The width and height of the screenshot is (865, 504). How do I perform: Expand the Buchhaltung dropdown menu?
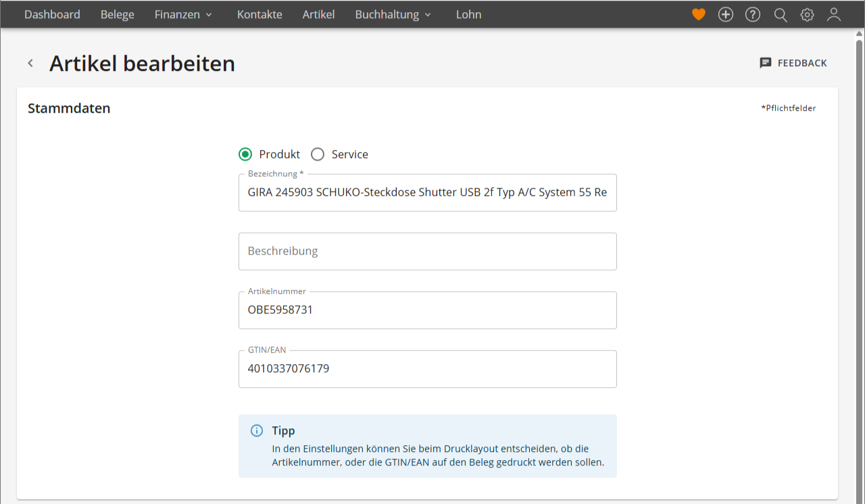tap(393, 14)
